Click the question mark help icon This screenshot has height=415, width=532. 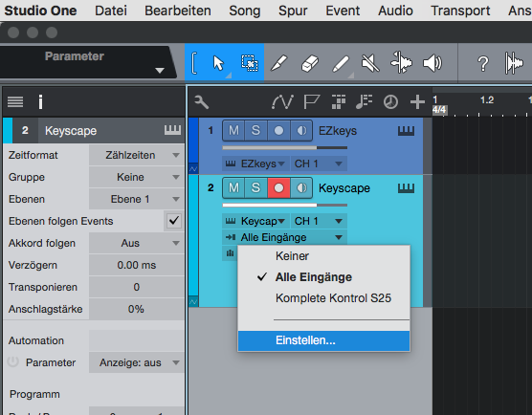click(483, 63)
